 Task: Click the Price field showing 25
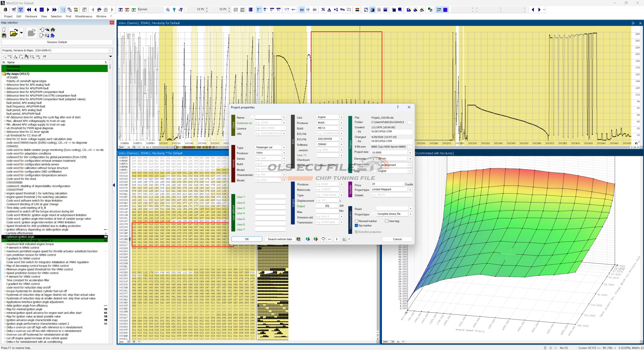pos(387,184)
